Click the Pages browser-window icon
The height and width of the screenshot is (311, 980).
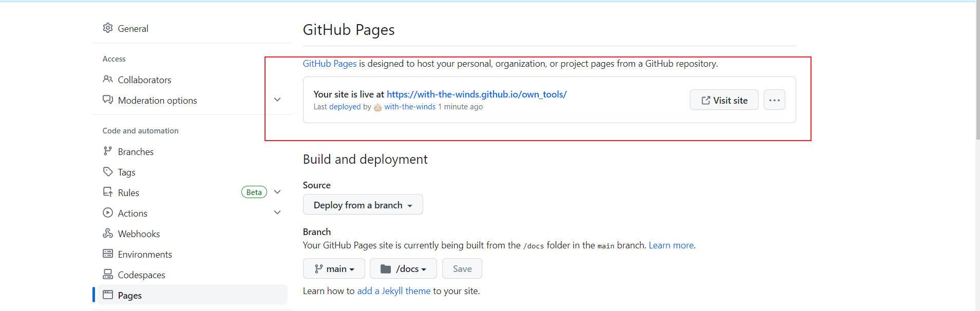click(x=108, y=295)
